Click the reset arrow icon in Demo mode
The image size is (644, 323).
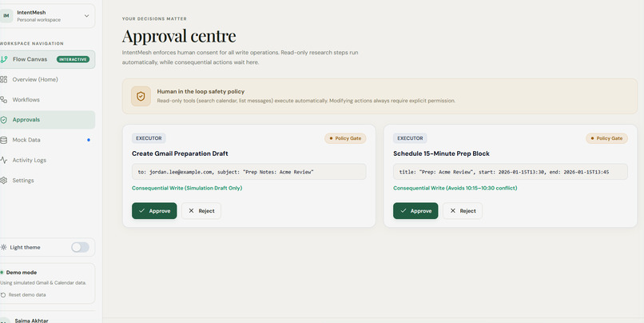3,295
